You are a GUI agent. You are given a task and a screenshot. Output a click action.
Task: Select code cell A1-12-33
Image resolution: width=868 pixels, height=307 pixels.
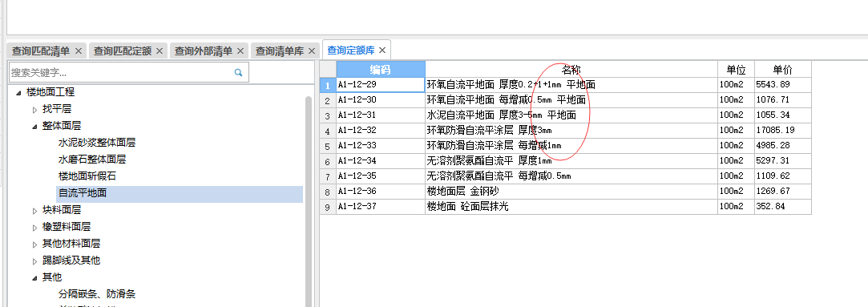[381, 145]
